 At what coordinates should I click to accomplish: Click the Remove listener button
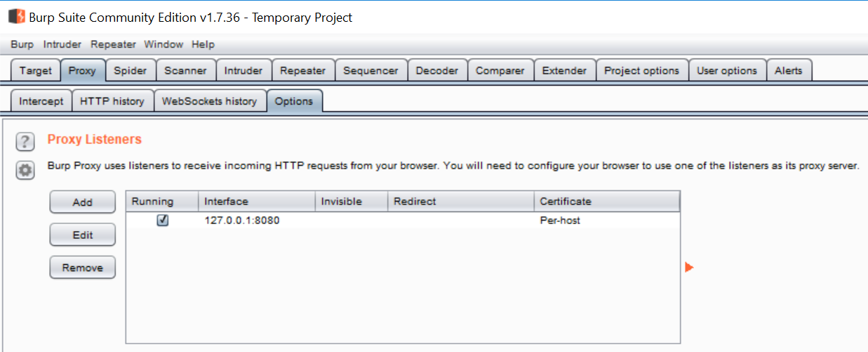(x=83, y=268)
